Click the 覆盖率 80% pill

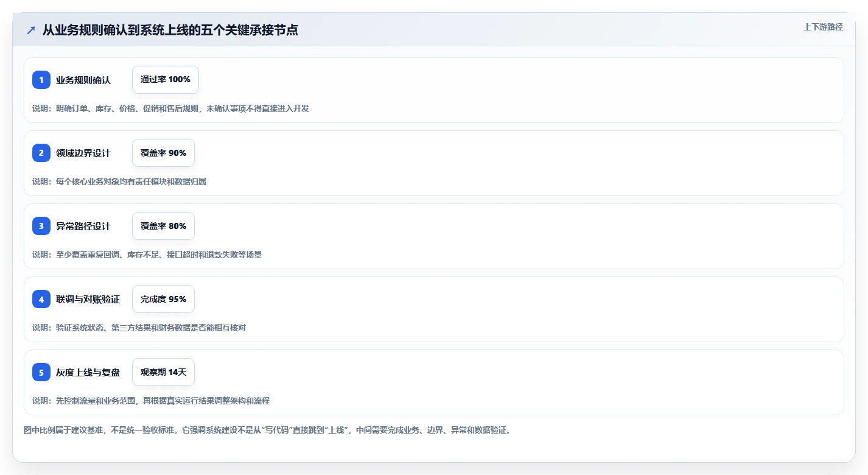coord(163,226)
